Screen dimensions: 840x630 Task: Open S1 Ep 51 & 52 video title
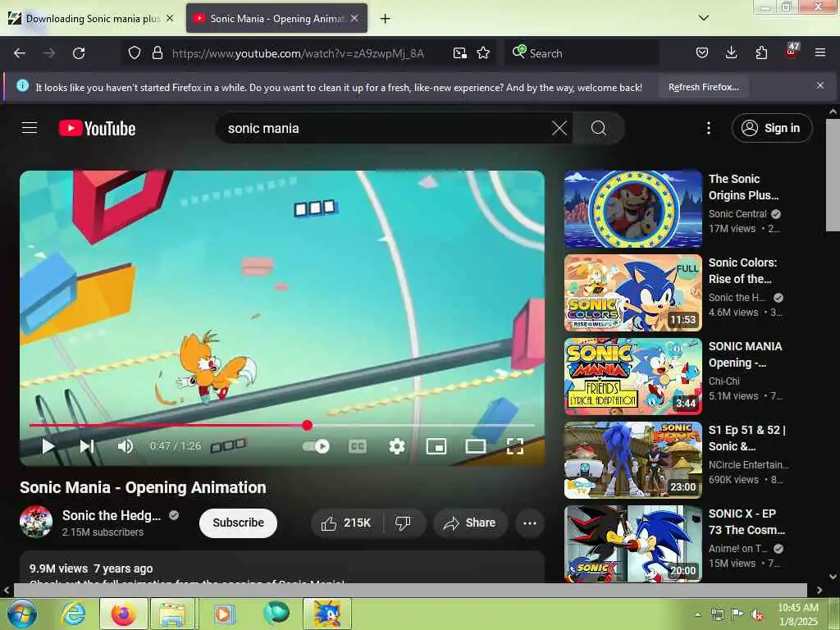coord(746,438)
